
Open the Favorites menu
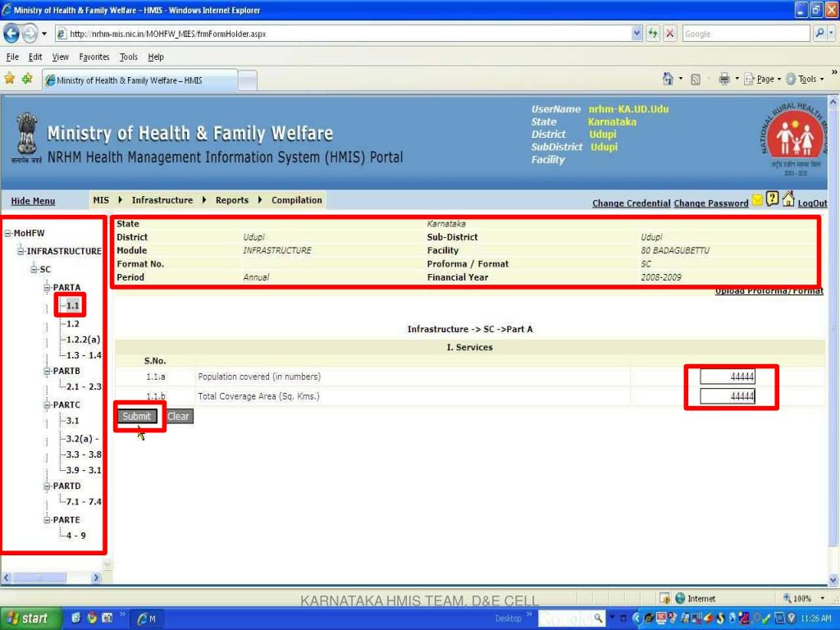click(x=94, y=57)
